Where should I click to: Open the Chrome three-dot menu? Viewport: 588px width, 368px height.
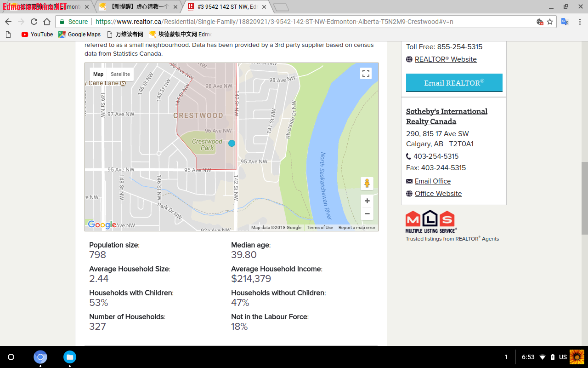click(x=580, y=22)
